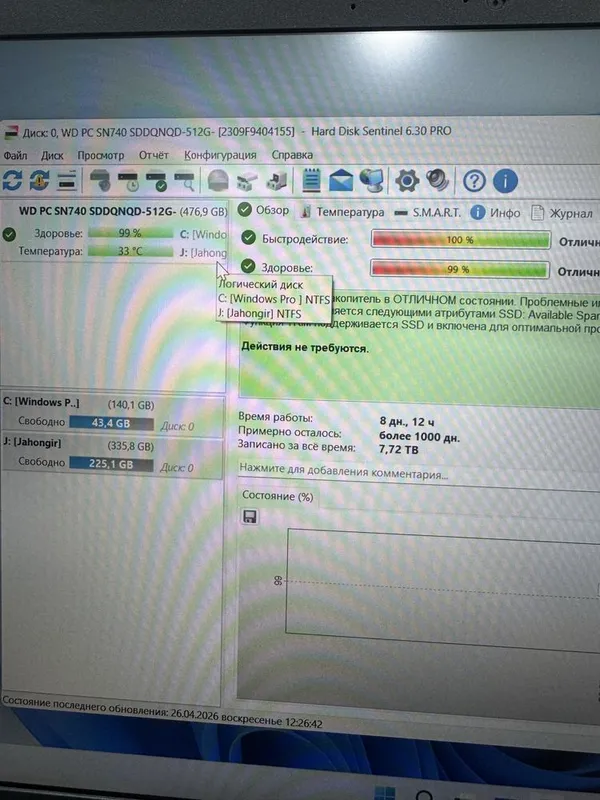Image resolution: width=600 pixels, height=800 pixels.
Task: Click the disk with clock test icon
Action: pos(128,182)
